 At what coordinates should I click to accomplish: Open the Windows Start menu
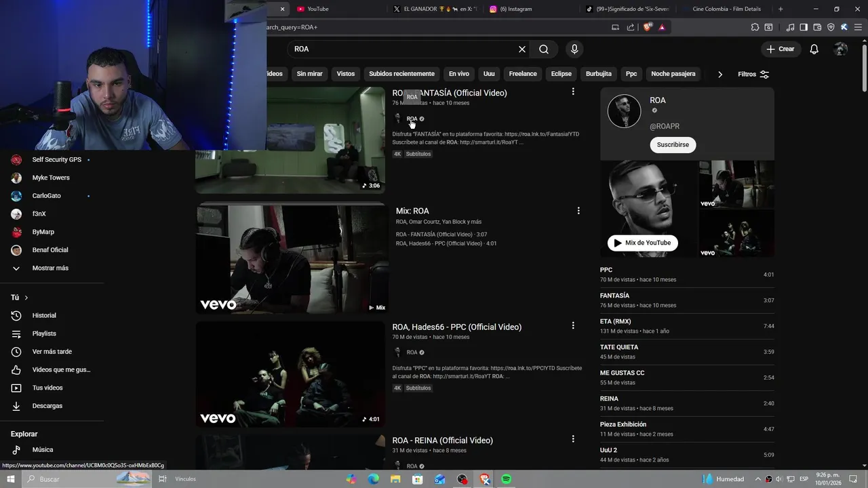(10, 479)
